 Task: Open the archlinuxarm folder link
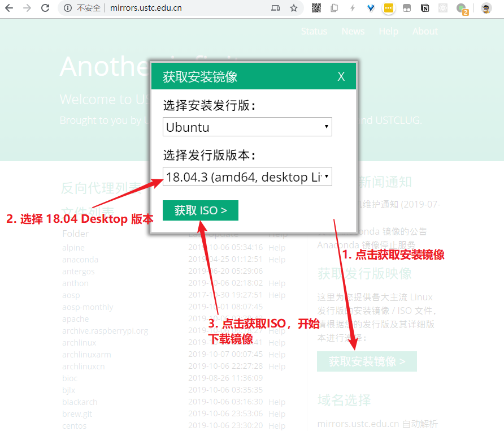point(86,355)
